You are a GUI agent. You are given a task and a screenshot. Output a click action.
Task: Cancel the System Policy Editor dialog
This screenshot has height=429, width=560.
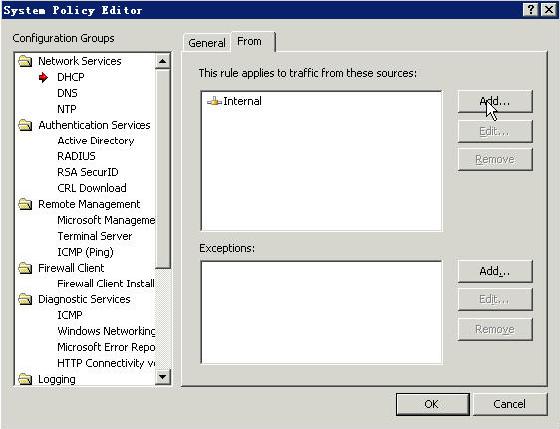510,404
